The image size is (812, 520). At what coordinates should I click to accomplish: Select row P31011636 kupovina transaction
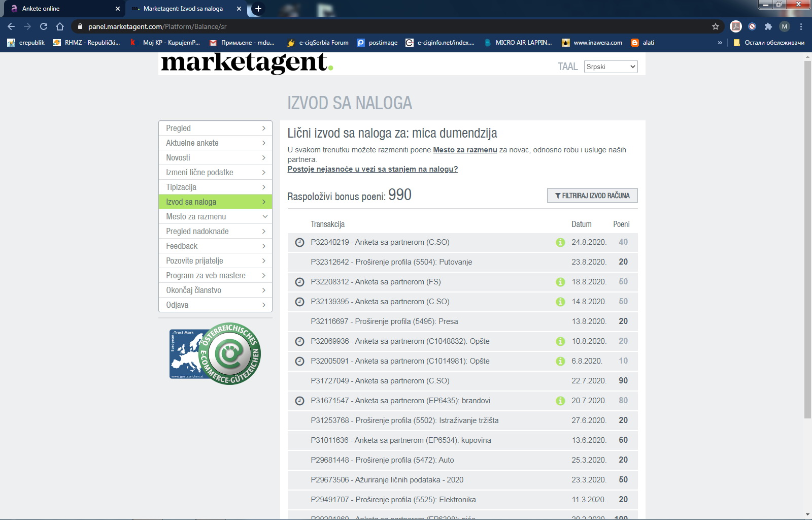click(x=462, y=440)
